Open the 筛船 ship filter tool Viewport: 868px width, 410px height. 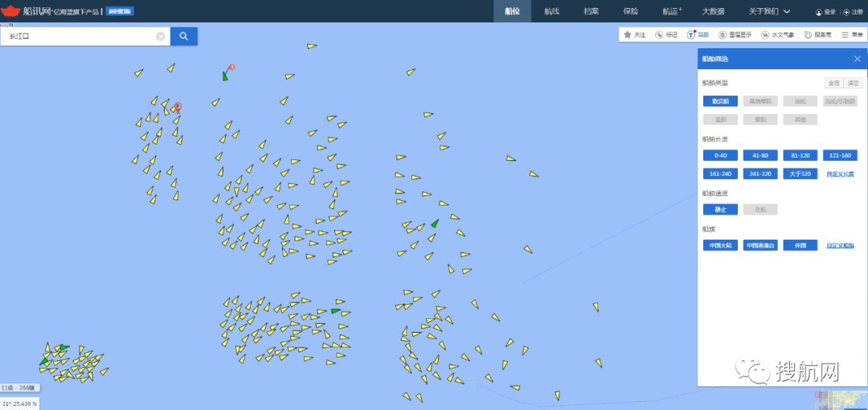[x=698, y=35]
